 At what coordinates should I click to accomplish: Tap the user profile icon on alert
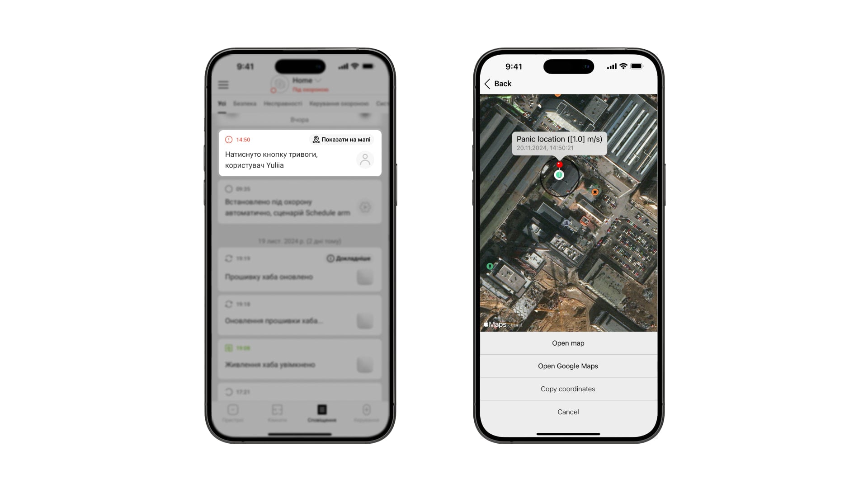coord(366,160)
